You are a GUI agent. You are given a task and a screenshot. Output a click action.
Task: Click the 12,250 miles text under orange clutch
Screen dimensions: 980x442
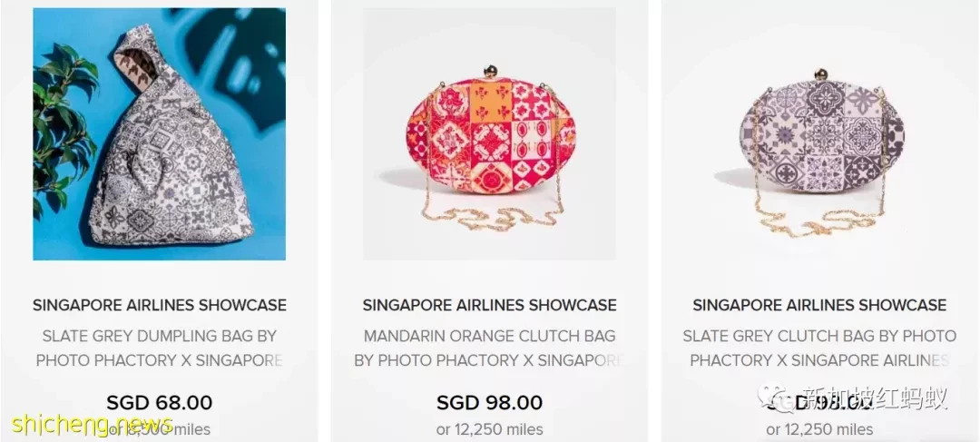pos(489,429)
